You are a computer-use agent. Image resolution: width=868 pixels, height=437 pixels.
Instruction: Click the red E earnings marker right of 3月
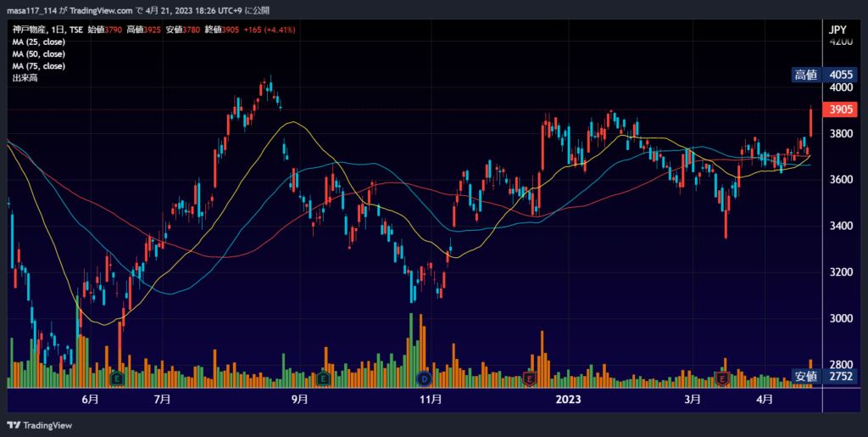[x=722, y=378]
